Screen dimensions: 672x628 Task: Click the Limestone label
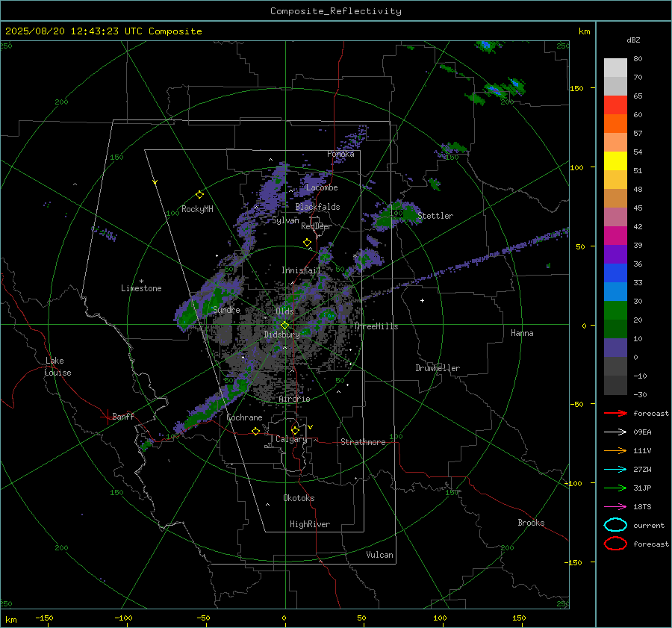point(141,288)
